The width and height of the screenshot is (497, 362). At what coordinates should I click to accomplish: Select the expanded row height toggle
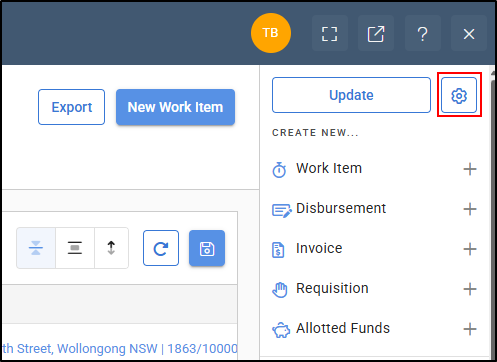[x=111, y=248]
